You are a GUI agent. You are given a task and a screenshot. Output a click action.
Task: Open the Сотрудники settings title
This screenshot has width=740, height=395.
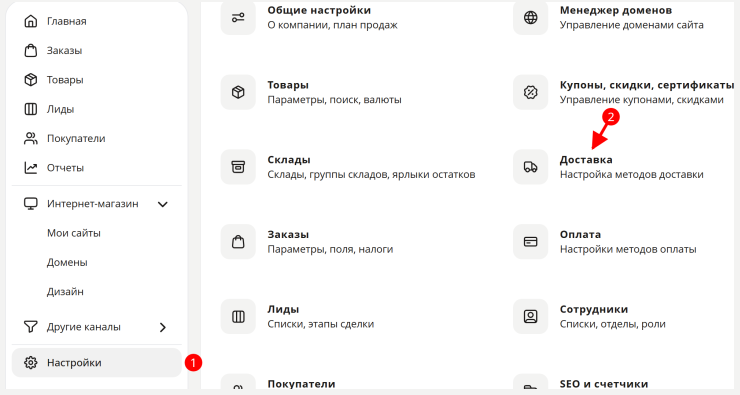pyautogui.click(x=594, y=309)
